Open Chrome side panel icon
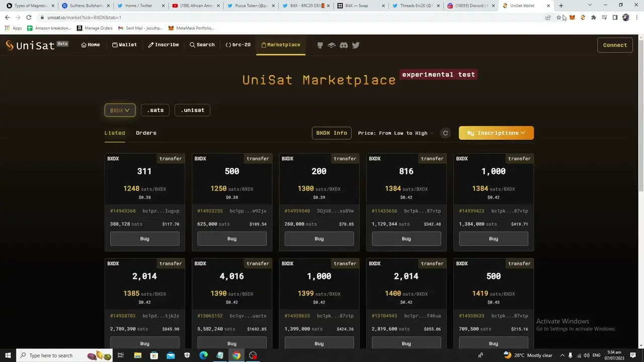This screenshot has height=362, width=644. [x=615, y=18]
